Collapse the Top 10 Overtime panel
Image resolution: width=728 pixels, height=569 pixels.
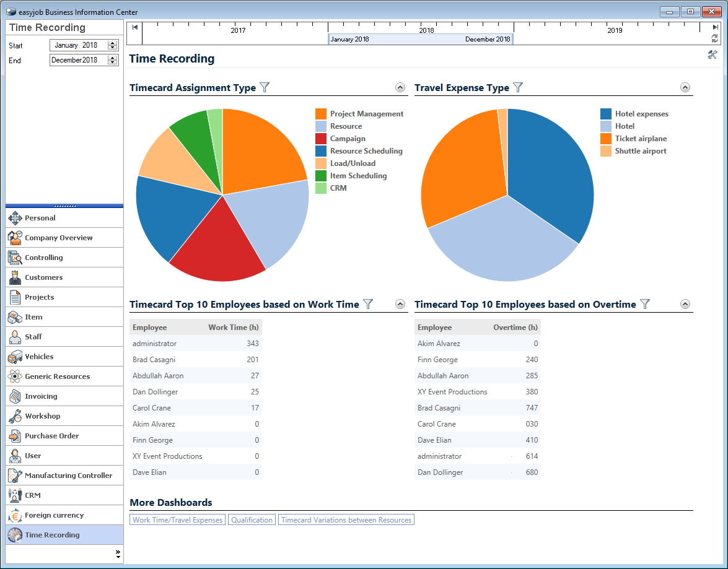tap(685, 304)
